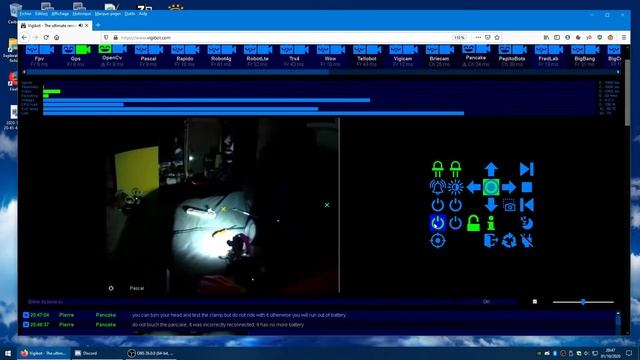Select the Rapido robot entry

coord(184,56)
